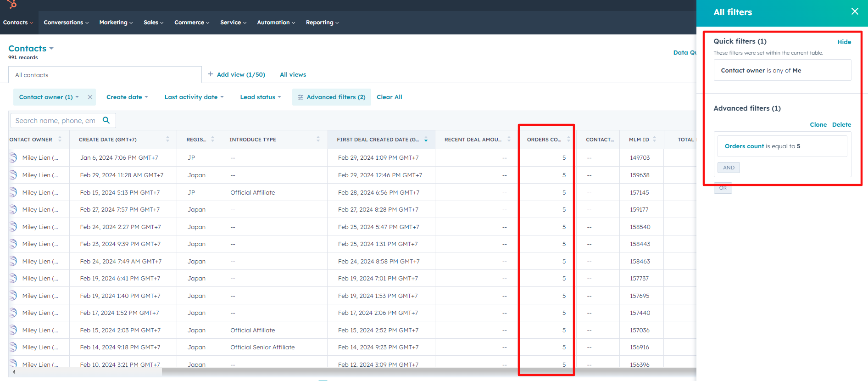Close the All filters panel

(854, 11)
